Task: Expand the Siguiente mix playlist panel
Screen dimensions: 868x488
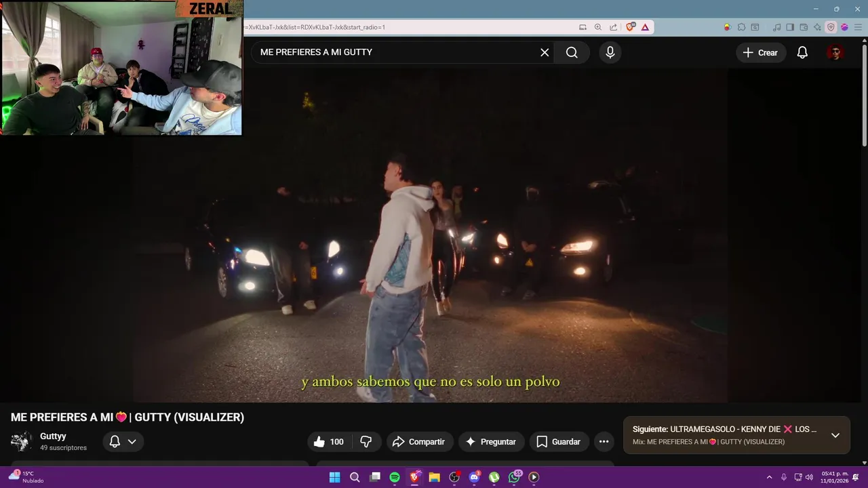Action: pos(835,435)
